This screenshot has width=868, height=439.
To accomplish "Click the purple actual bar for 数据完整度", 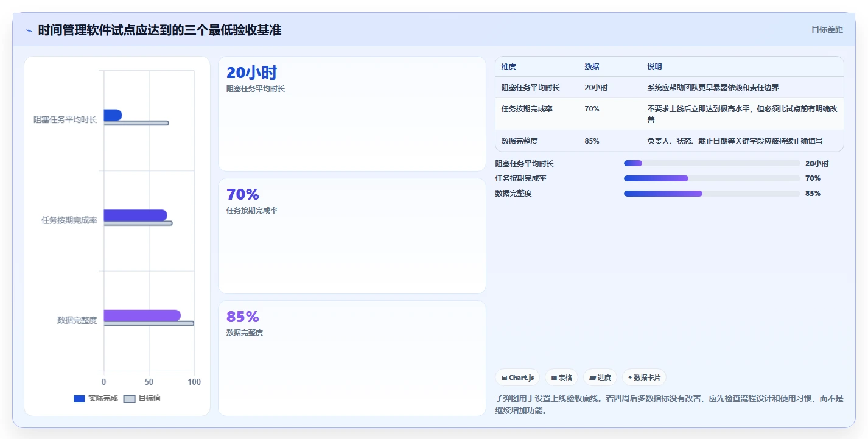I will click(142, 315).
